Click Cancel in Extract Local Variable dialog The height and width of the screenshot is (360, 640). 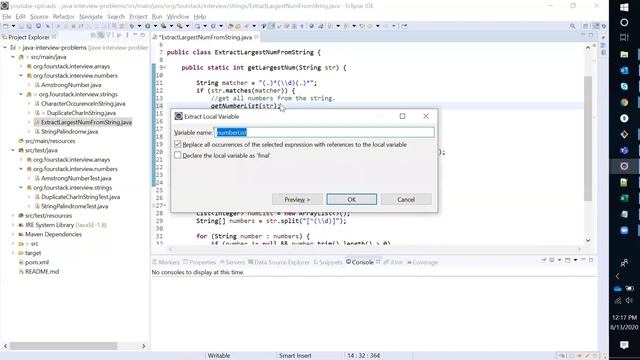point(406,200)
